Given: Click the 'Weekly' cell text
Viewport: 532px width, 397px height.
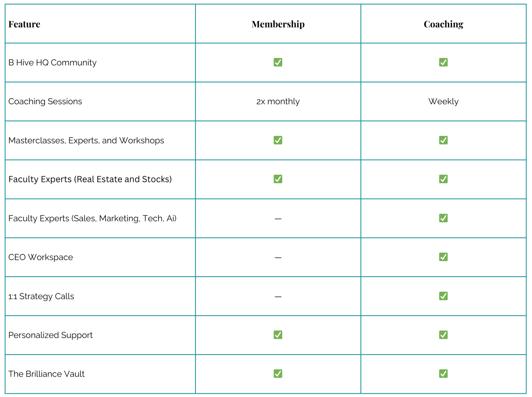Looking at the screenshot, I should tap(443, 101).
